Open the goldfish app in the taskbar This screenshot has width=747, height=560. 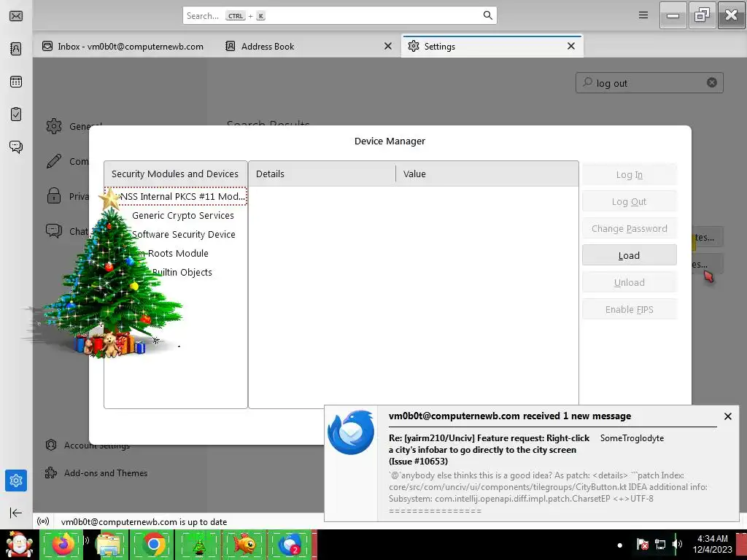tap(244, 544)
